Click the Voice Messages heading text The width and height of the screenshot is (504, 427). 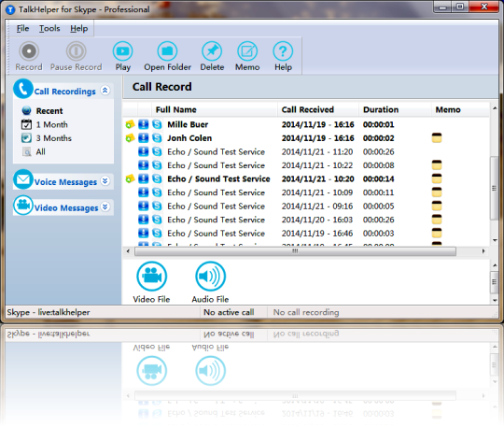click(x=65, y=182)
